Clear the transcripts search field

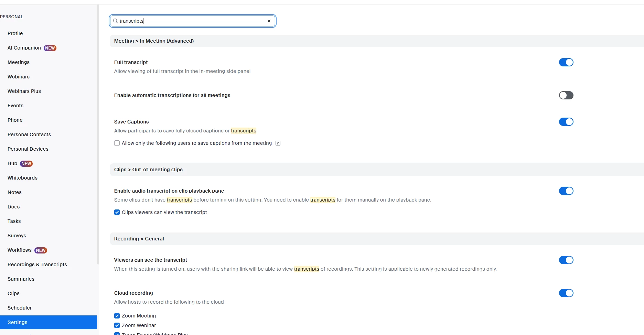click(269, 21)
